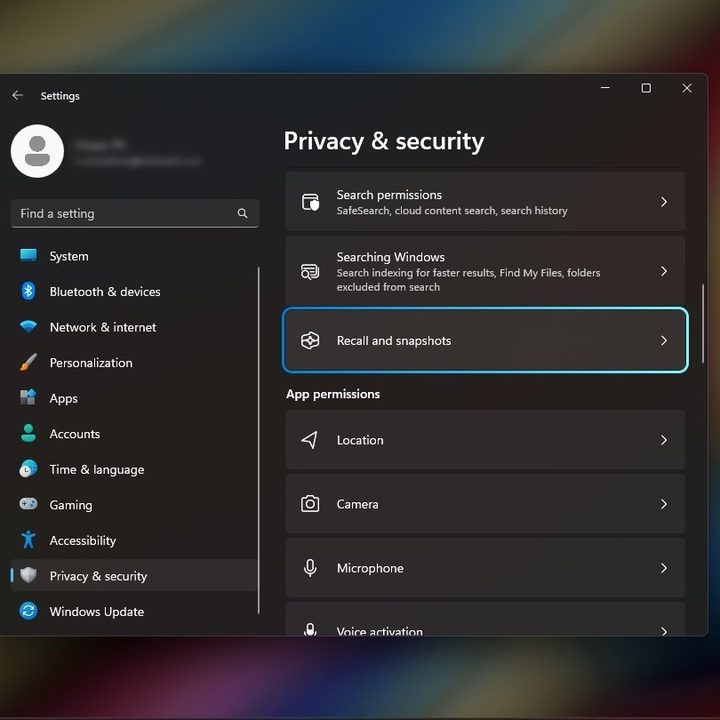Open the Camera chevron
This screenshot has height=720, width=720.
[x=664, y=504]
